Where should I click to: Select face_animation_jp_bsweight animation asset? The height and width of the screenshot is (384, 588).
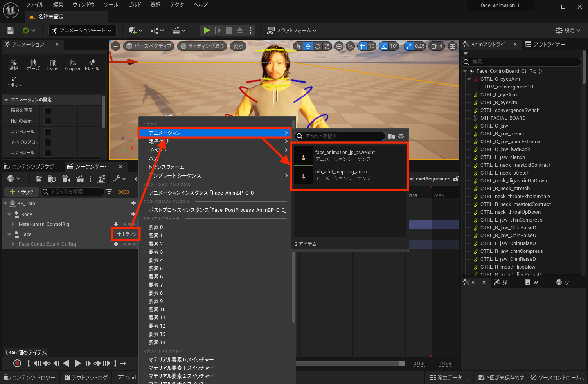point(345,156)
